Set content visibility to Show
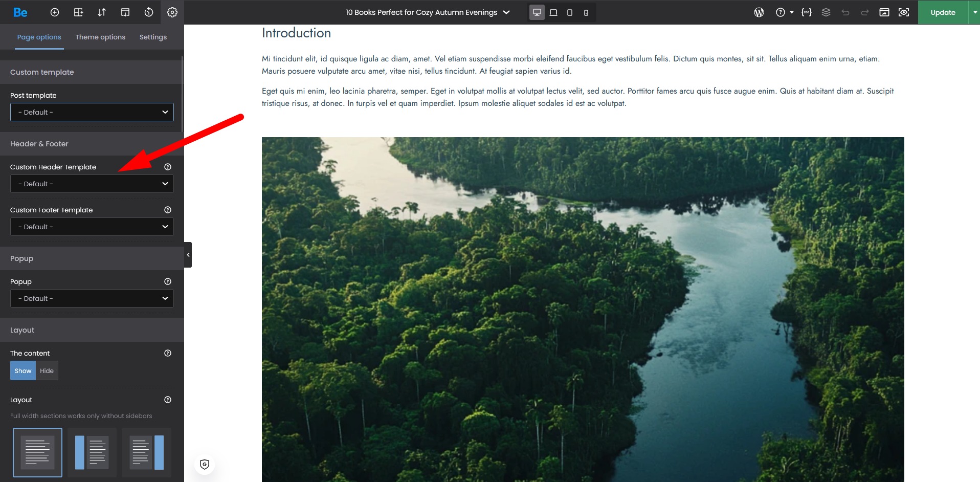The height and width of the screenshot is (482, 980). coord(23,371)
